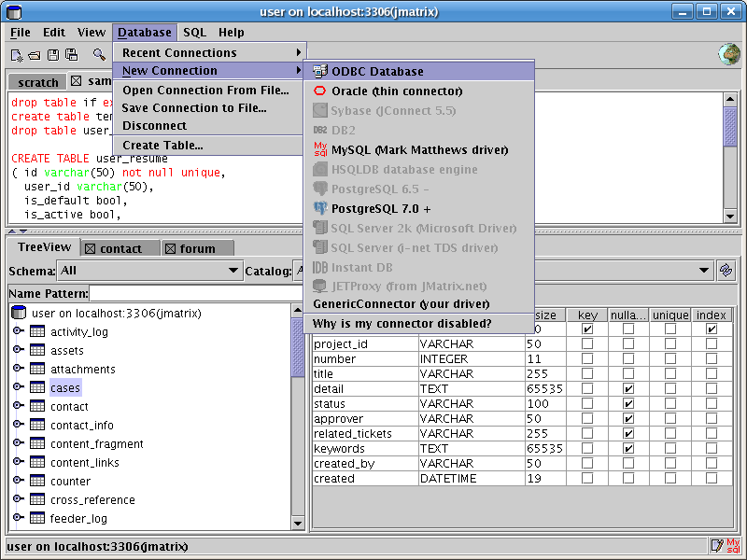Choose Open Connection From File

click(205, 91)
